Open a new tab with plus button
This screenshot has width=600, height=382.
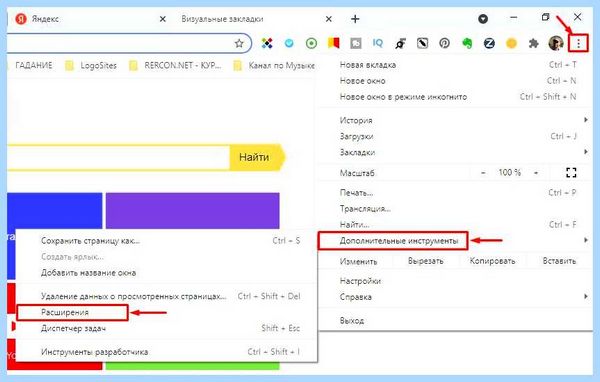tap(355, 19)
